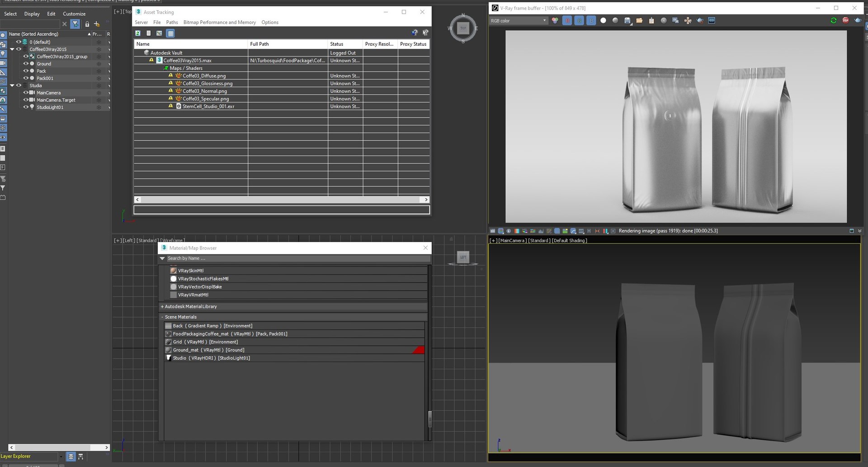Collapse the Studia layer tree

[12, 86]
